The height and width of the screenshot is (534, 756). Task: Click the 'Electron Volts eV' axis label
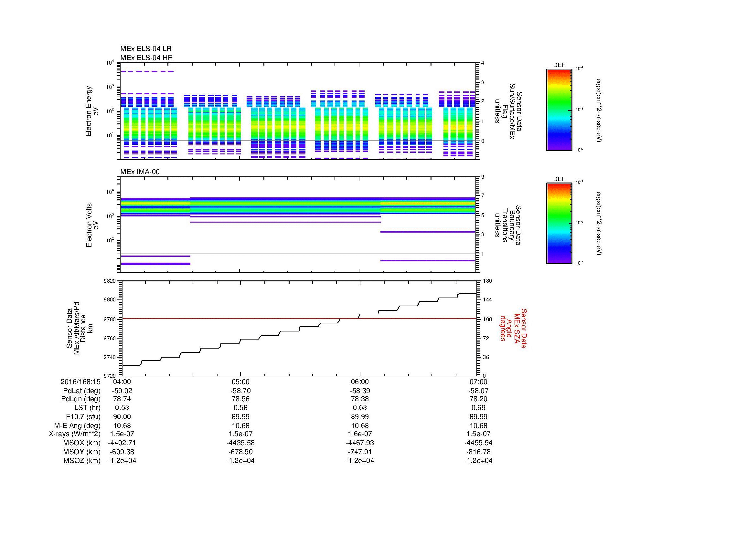point(92,225)
